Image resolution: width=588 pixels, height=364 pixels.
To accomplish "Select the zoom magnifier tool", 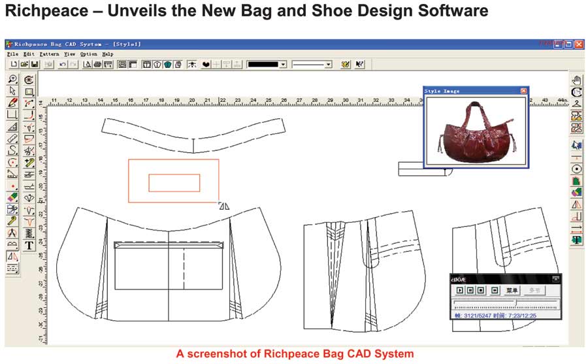I will 12,79.
